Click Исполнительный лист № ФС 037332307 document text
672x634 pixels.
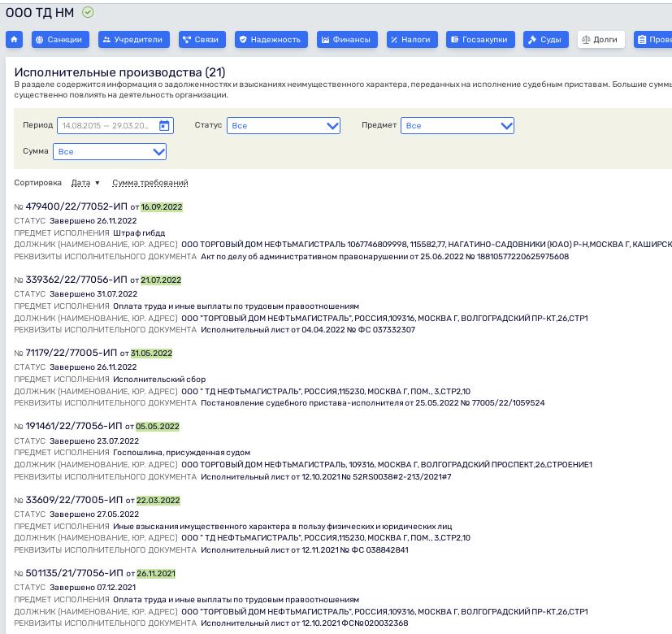coord(308,330)
